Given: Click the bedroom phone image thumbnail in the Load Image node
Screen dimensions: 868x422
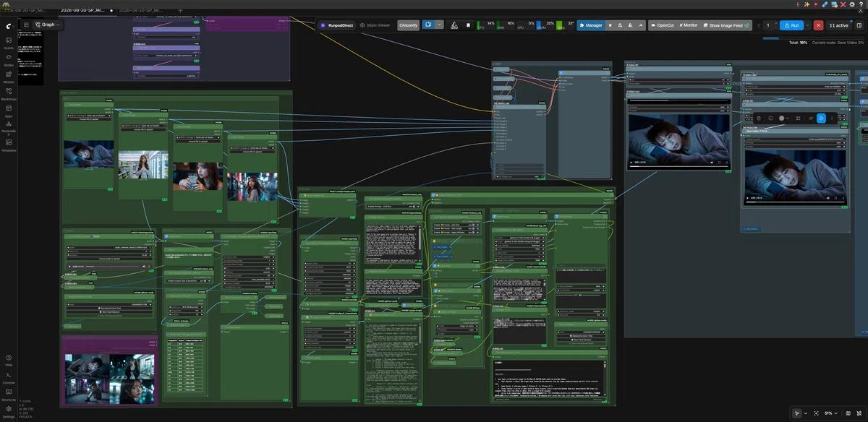Looking at the screenshot, I should click(x=88, y=155).
